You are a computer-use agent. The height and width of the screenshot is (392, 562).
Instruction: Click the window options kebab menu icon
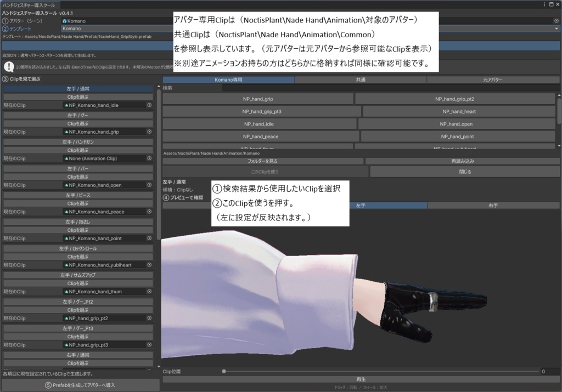pyautogui.click(x=544, y=4)
